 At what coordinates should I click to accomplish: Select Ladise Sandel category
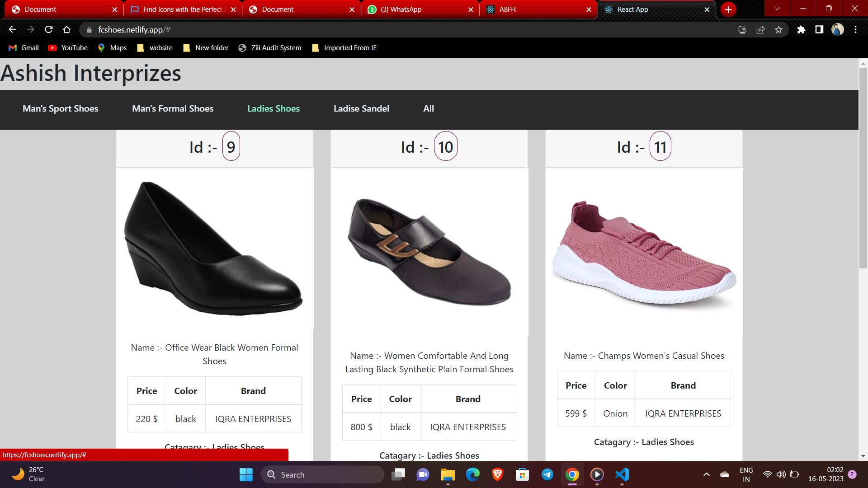(x=361, y=108)
